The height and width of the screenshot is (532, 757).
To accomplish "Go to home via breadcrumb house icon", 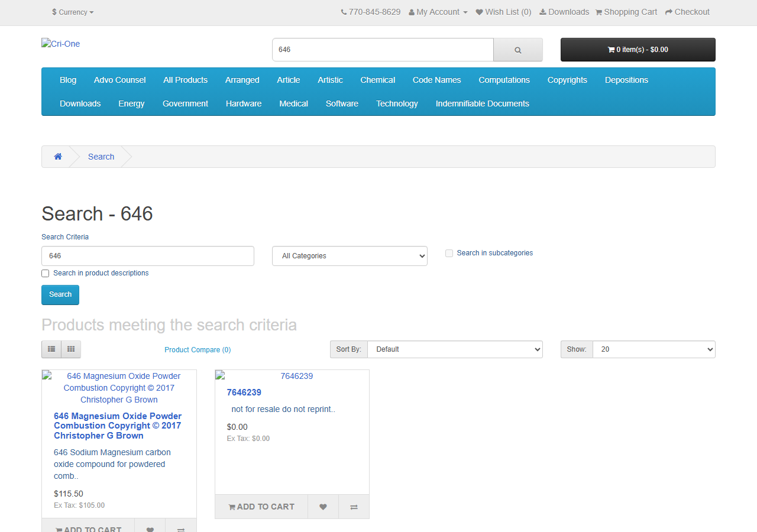I will [58, 157].
